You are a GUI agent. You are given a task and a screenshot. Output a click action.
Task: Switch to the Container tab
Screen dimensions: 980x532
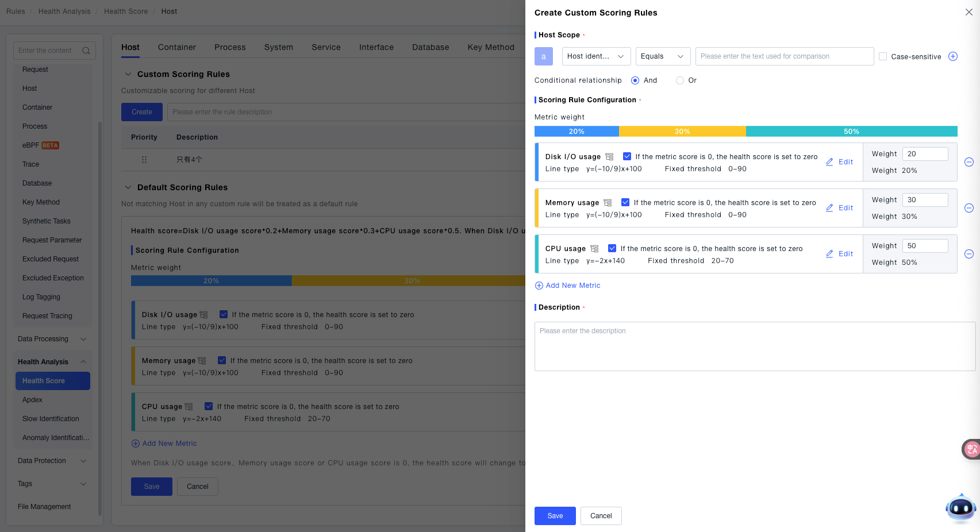click(177, 47)
